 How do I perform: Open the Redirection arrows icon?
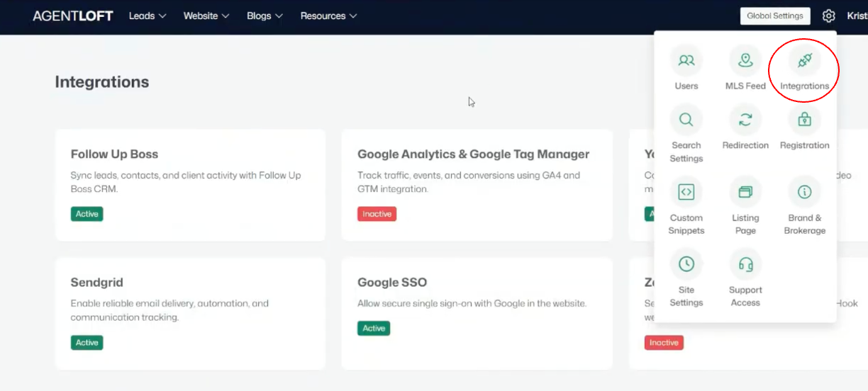[745, 120]
